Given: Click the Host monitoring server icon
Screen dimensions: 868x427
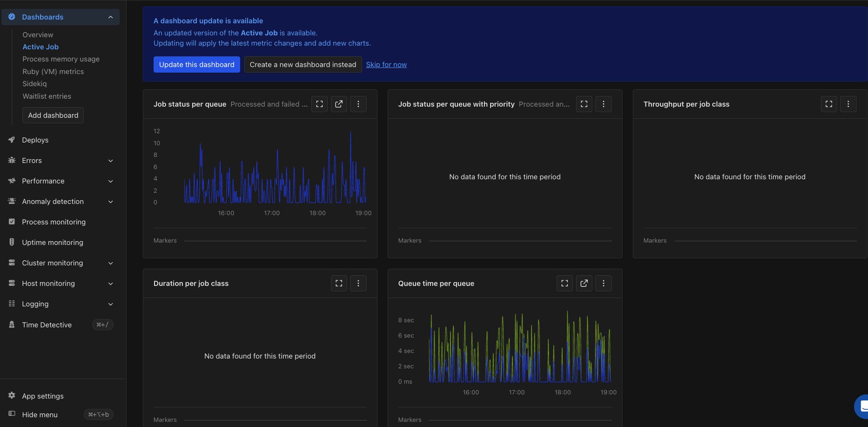Looking at the screenshot, I should pyautogui.click(x=12, y=283).
